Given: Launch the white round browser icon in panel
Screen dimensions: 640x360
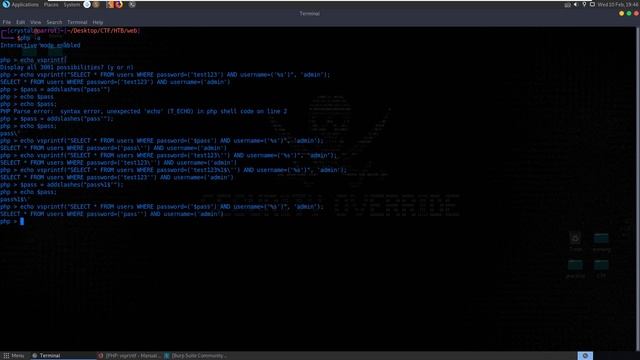Looking at the screenshot, I should (x=87, y=4).
